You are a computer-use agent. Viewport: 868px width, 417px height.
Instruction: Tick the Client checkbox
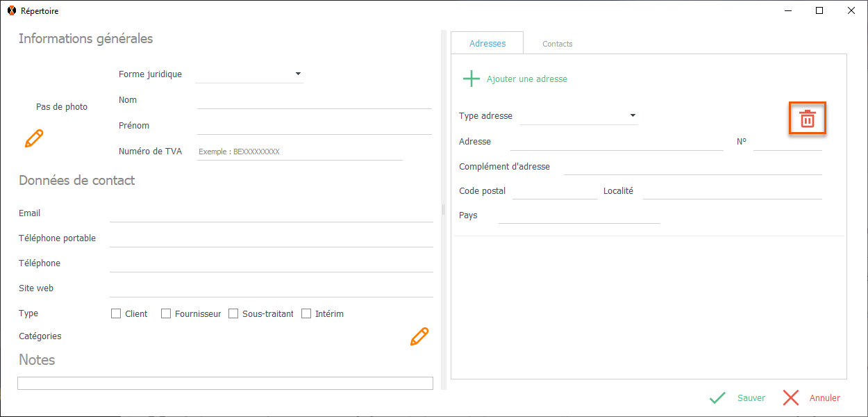[116, 313]
